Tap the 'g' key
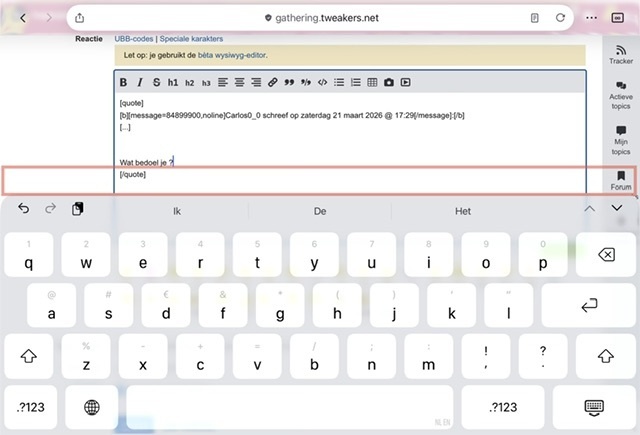Screen dimensions: 640x435 pos(280,305)
